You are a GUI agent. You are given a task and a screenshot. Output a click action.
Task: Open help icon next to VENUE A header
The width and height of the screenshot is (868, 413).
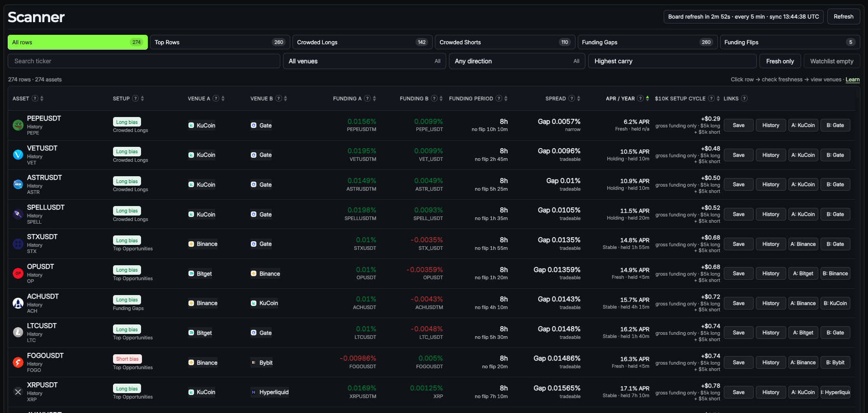click(x=216, y=99)
